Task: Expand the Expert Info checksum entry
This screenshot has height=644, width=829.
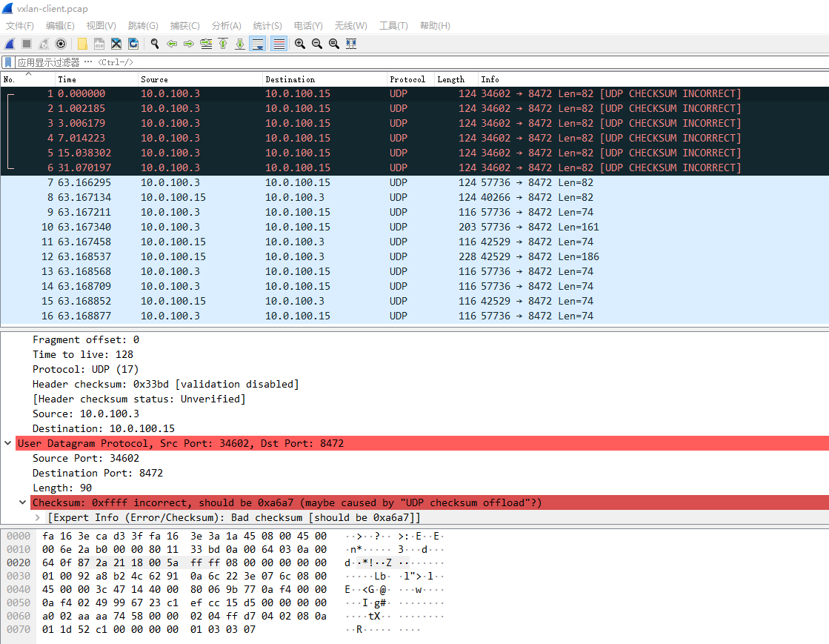Action: 38,517
